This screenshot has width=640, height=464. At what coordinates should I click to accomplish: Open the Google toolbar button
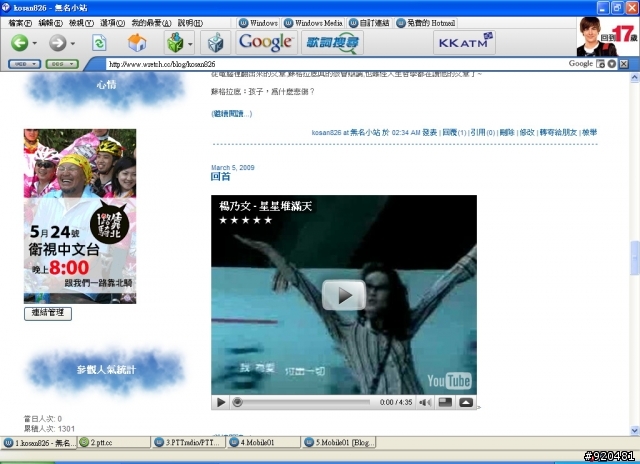click(x=266, y=42)
